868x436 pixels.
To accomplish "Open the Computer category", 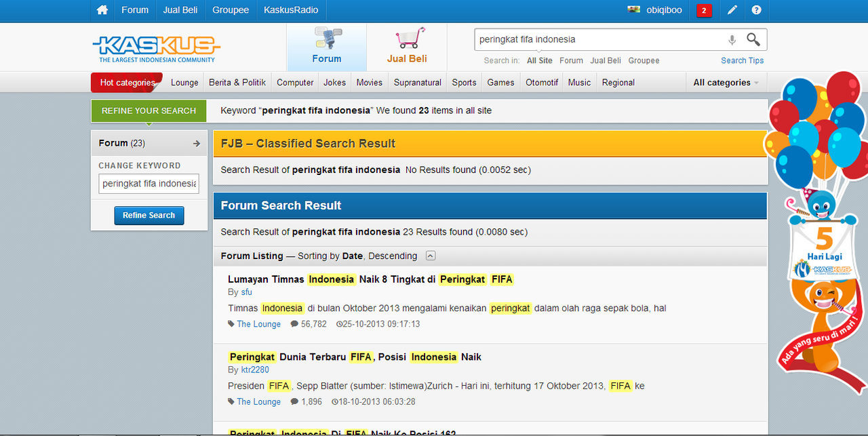I will coord(295,83).
